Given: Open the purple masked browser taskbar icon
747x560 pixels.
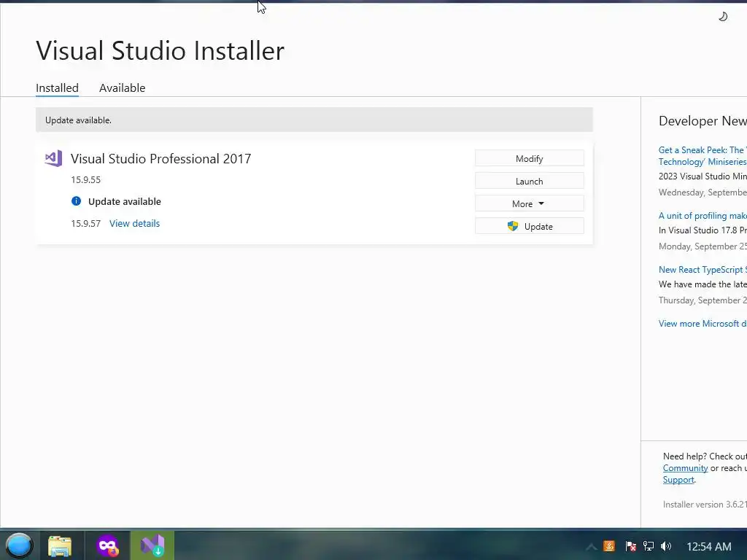Looking at the screenshot, I should click(x=108, y=545).
